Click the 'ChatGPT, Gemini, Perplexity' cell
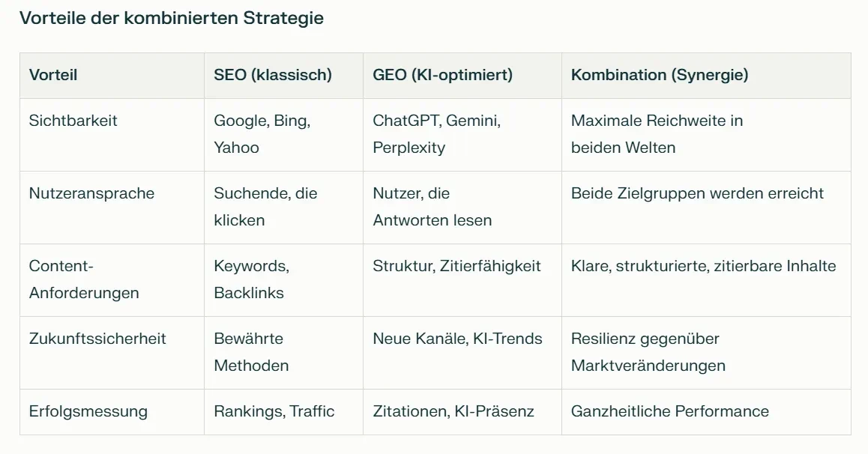The image size is (868, 454). tap(436, 134)
